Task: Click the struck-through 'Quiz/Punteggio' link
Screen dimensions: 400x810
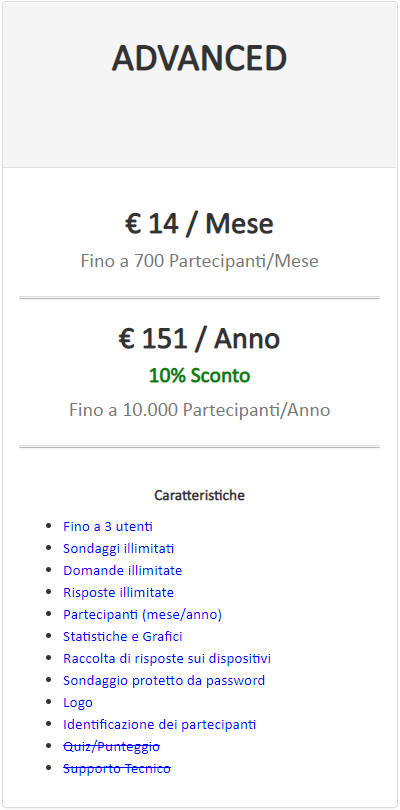Action: pos(111,746)
